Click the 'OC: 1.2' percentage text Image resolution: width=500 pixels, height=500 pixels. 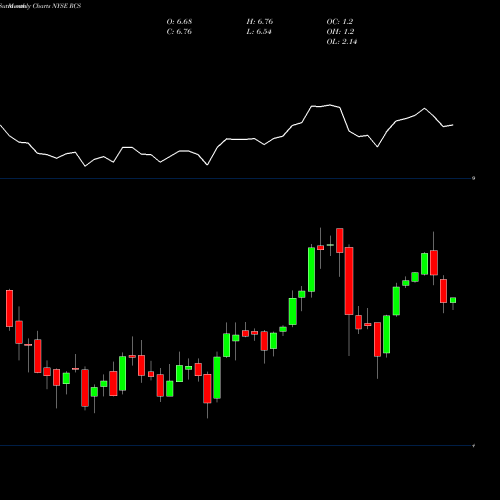pyautogui.click(x=340, y=22)
